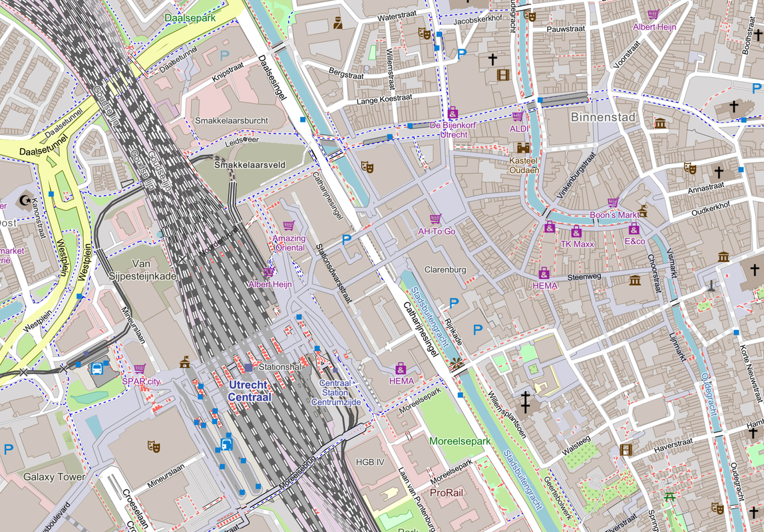Select the Stationshal square marker
This screenshot has width=764, height=532.
249,367
